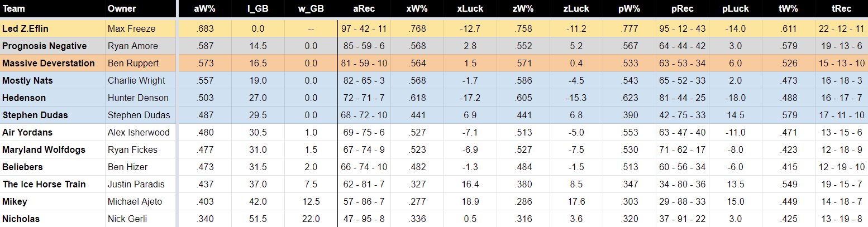The width and height of the screenshot is (868, 227).
Task: Click the aW% column header
Action: click(x=204, y=9)
